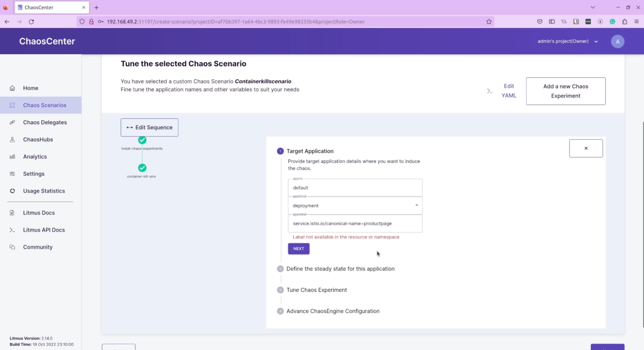Open the Litmus Docs link
Screen dimensions: 644x350
pos(39,213)
